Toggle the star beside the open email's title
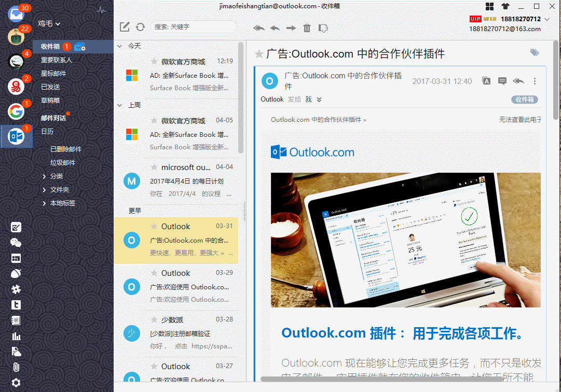The width and height of the screenshot is (561, 392). (x=259, y=54)
